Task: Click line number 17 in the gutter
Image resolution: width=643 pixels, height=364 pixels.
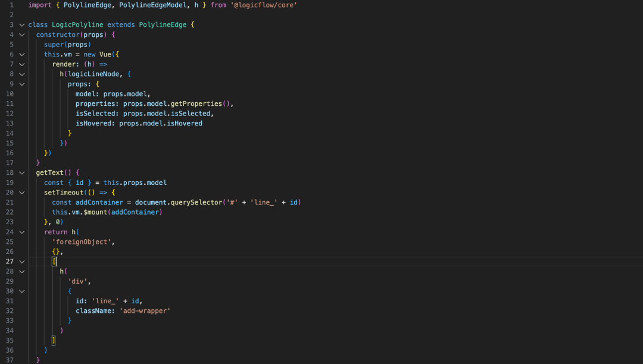Action: (10, 162)
